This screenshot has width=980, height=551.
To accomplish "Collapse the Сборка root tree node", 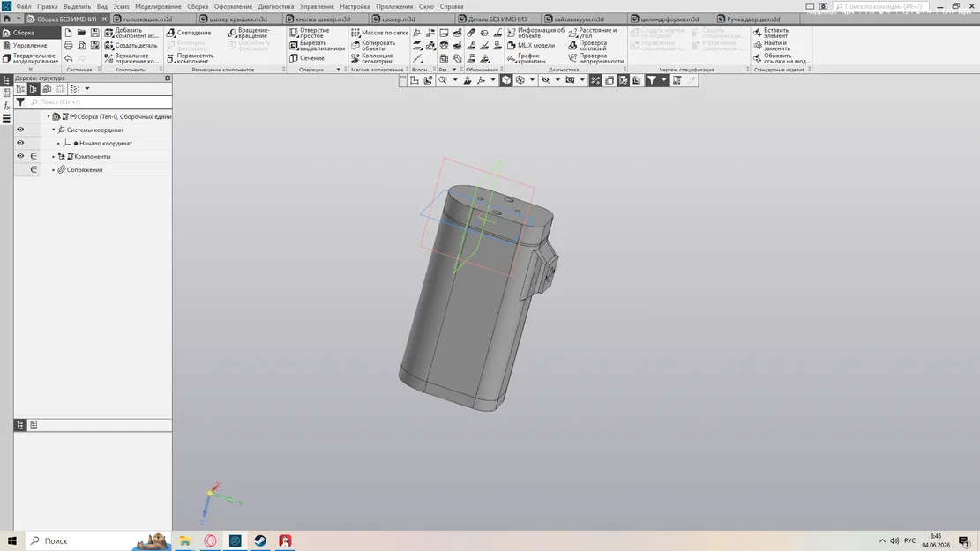I will point(49,117).
